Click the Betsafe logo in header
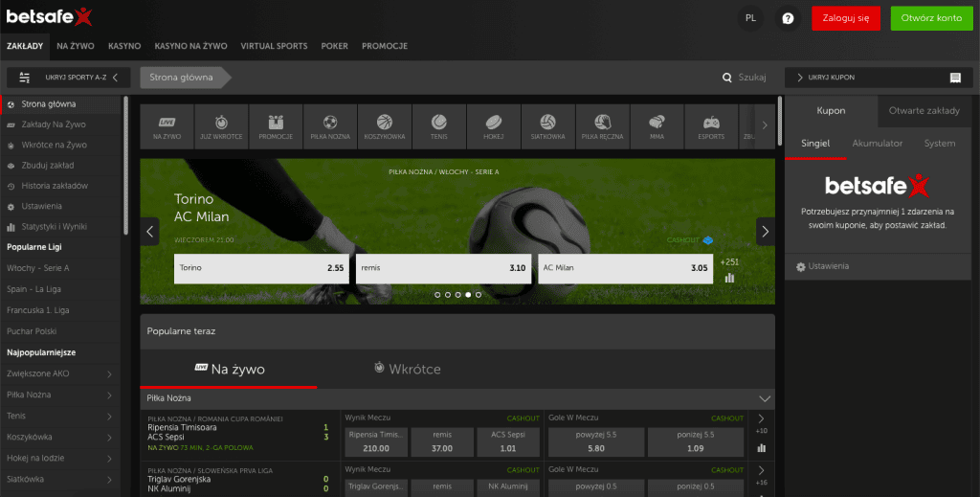The width and height of the screenshot is (980, 497). click(x=50, y=17)
